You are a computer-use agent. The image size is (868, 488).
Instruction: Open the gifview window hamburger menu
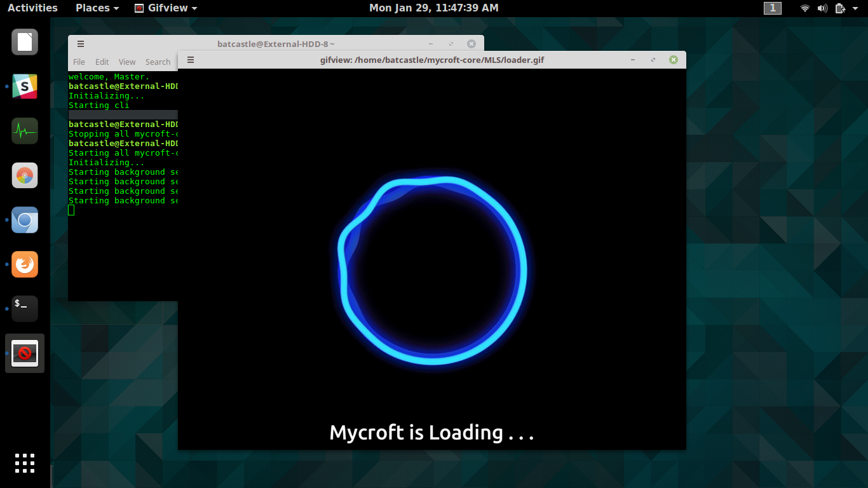click(x=190, y=60)
